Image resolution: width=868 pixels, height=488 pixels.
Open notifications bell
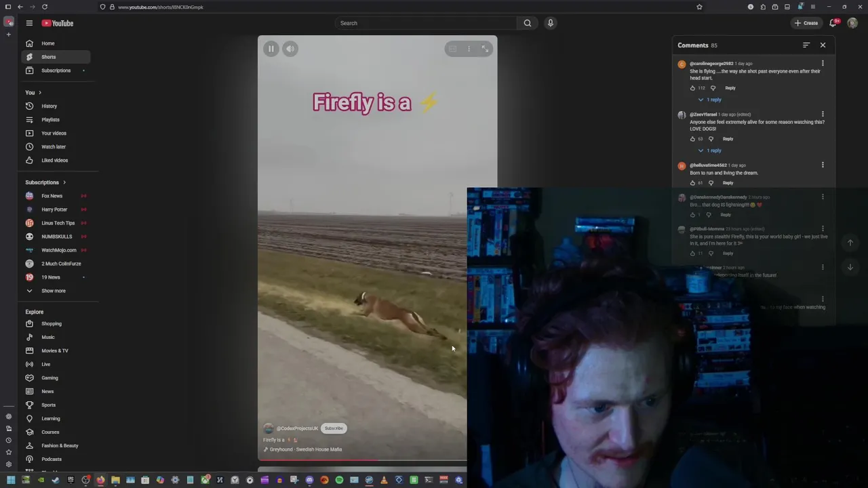834,23
